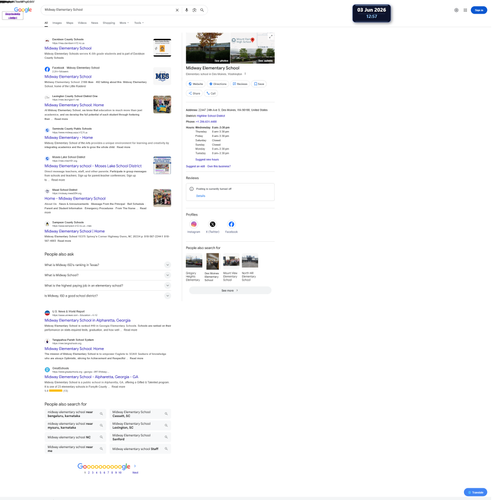The width and height of the screenshot is (494, 500).
Task: Click the GreatSchools favicon
Action: [47, 371]
